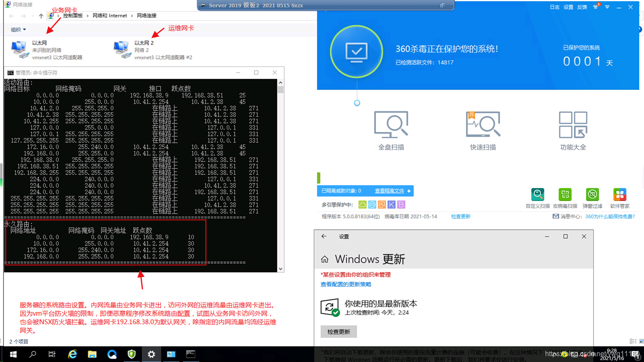644x362 pixels.
Task: Click the 360 protection status shield circle
Action: click(356, 51)
